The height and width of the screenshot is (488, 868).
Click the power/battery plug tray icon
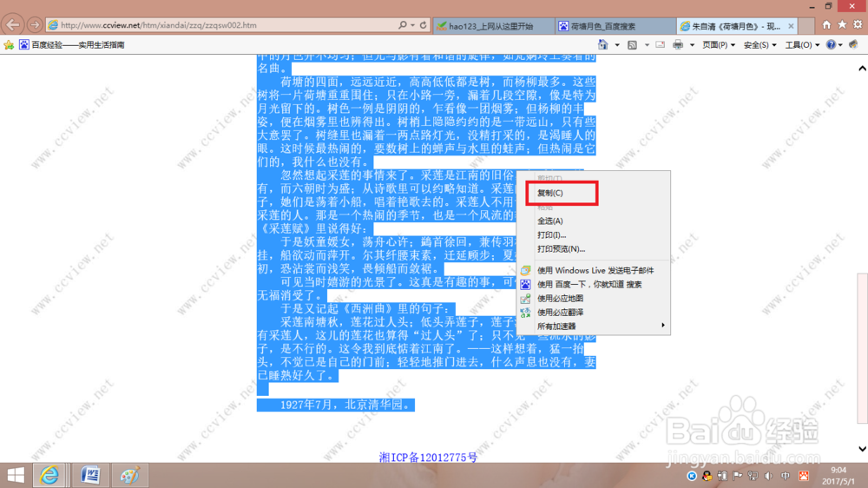[x=722, y=476]
